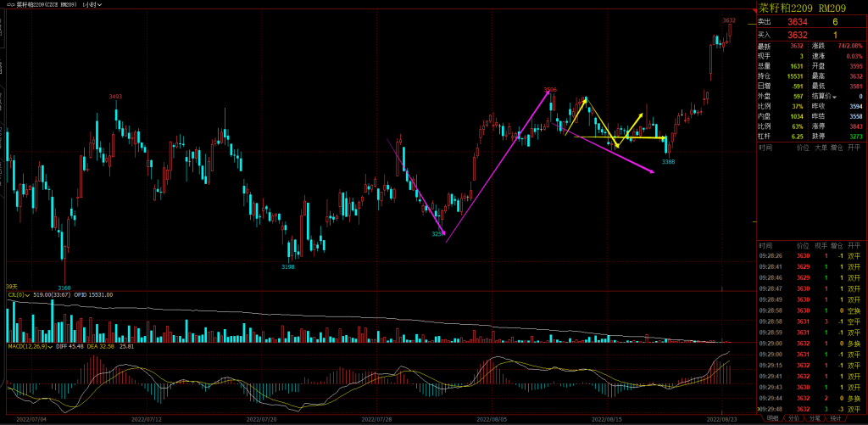Viewport: 868px width, 425px height.
Task: Click the 39天 label on chart
Action: click(11, 286)
